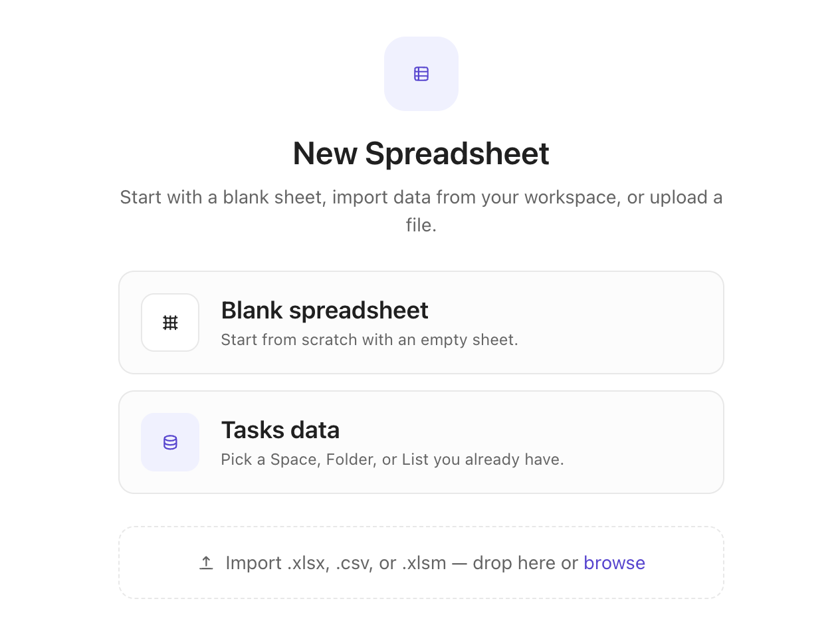Screen dimensions: 840x629
Task: Select the lavender tile holding the database icon
Action: tap(170, 442)
